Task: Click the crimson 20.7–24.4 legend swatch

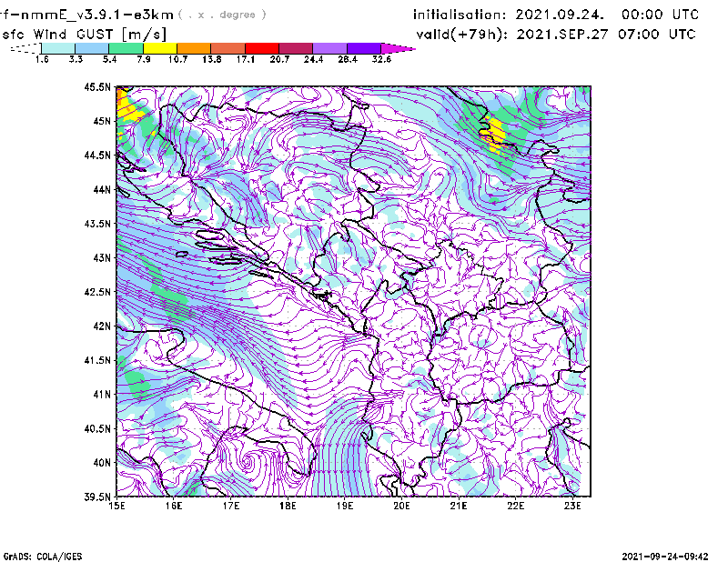Action: (x=297, y=48)
